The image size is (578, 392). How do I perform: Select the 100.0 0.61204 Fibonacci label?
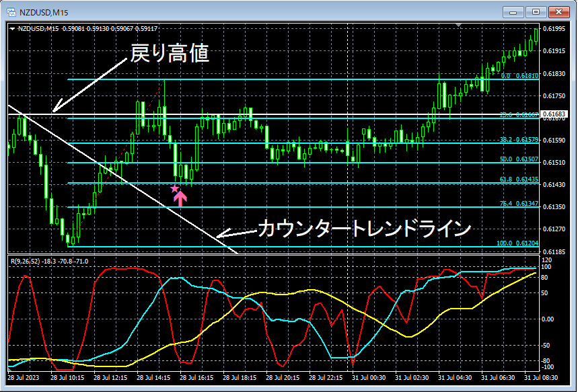point(517,243)
